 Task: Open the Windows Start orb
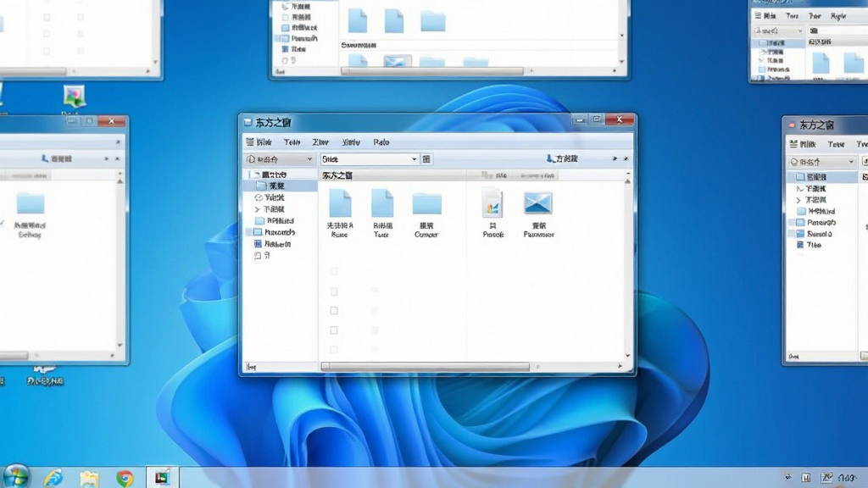click(x=15, y=477)
